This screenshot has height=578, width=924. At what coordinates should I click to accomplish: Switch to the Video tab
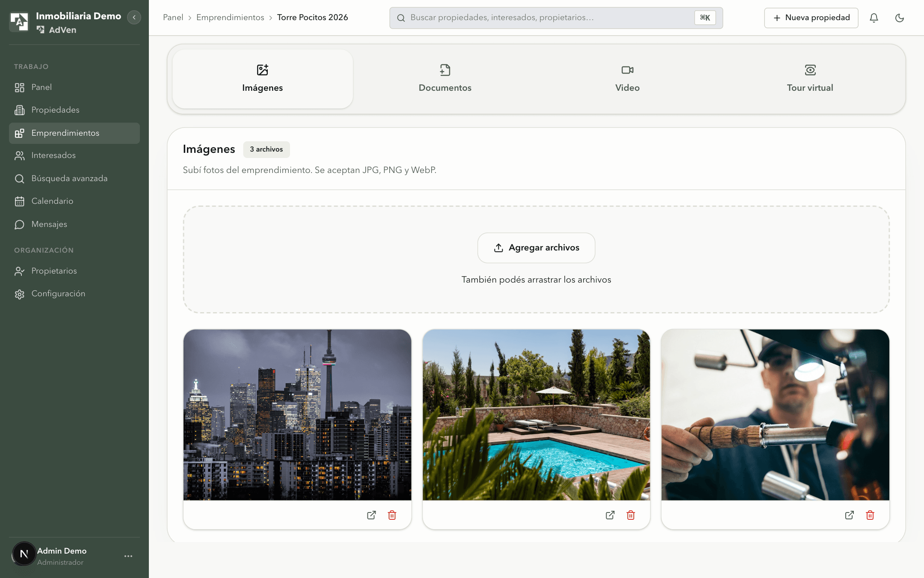click(x=628, y=79)
